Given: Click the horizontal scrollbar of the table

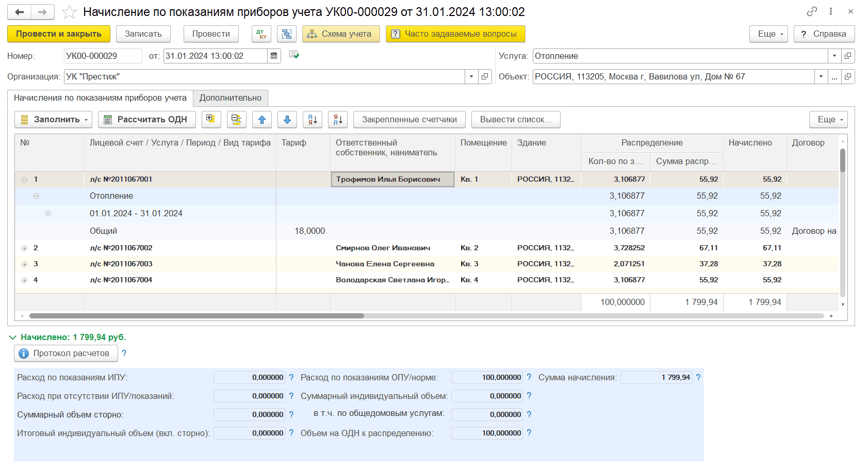Looking at the screenshot, I should (x=196, y=316).
